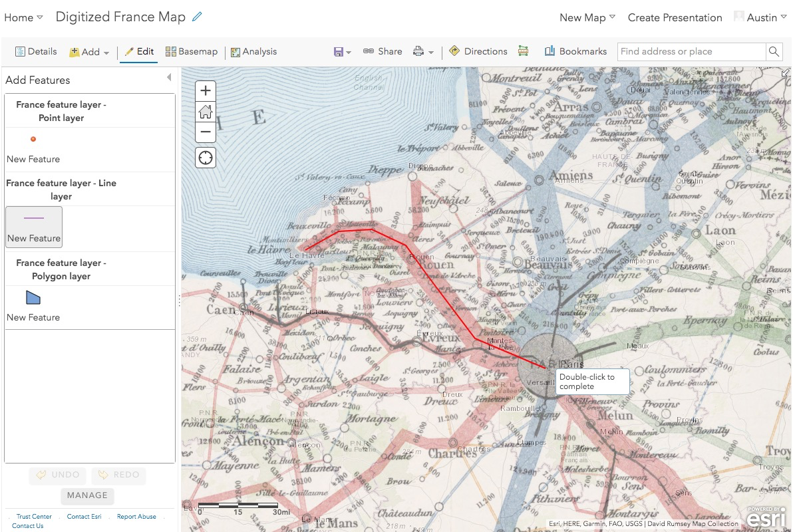Open the Measure tool icon
Screen dimensions: 793x532
pos(524,51)
